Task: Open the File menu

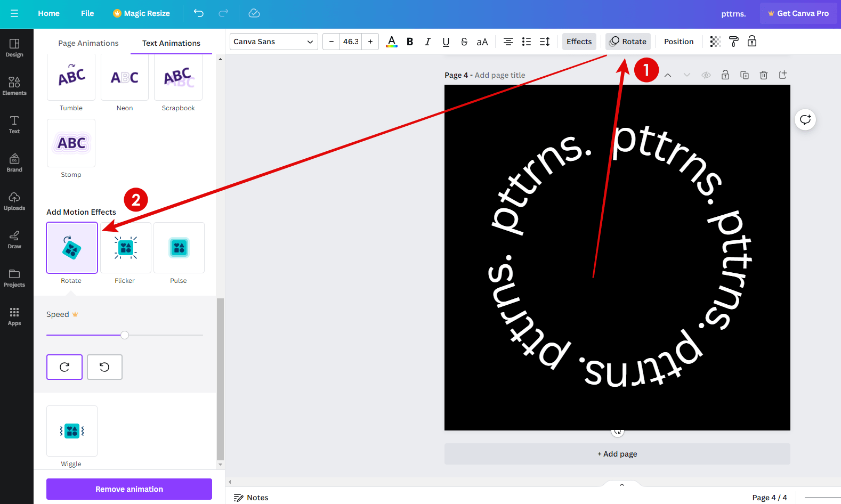Action: click(87, 13)
